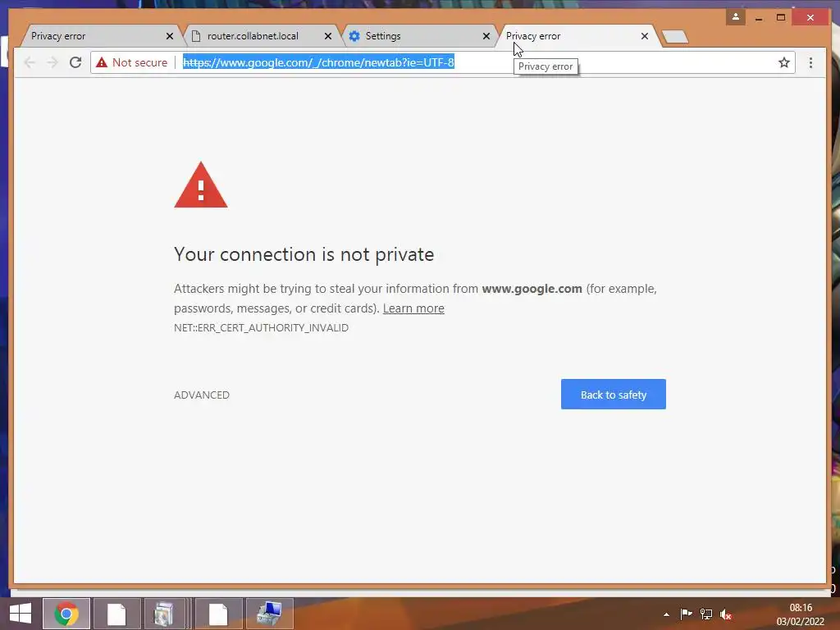
Task: Switch to the first Privacy error tab
Action: pyautogui.click(x=97, y=36)
